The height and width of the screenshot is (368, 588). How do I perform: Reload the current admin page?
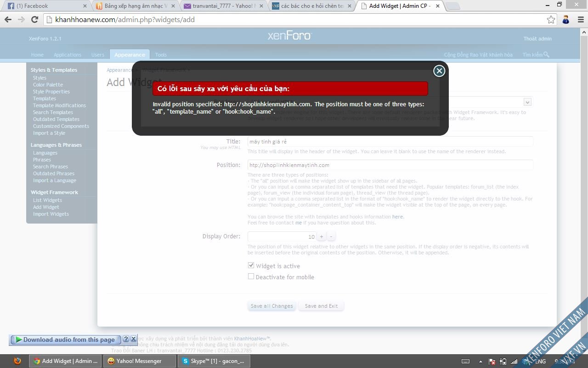(x=34, y=19)
